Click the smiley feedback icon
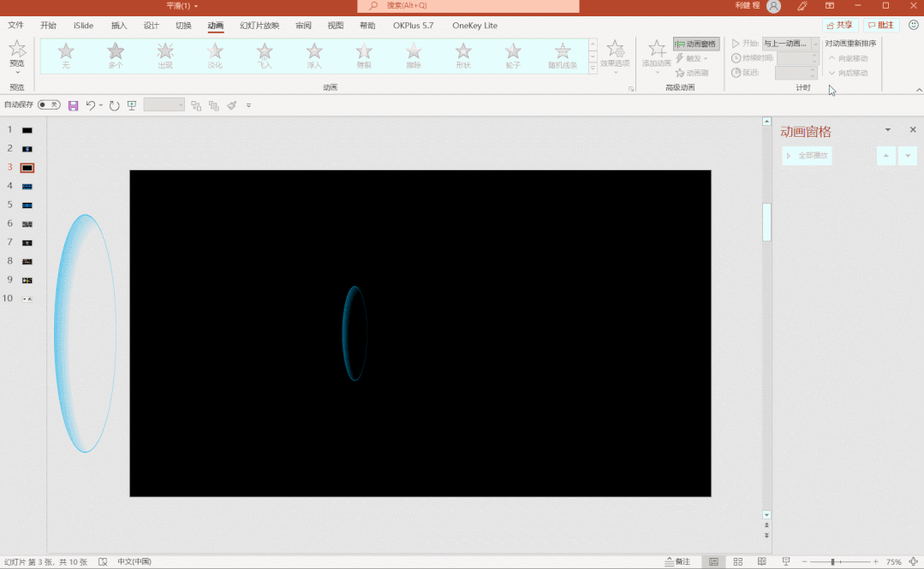Image resolution: width=924 pixels, height=569 pixels. pos(914,25)
